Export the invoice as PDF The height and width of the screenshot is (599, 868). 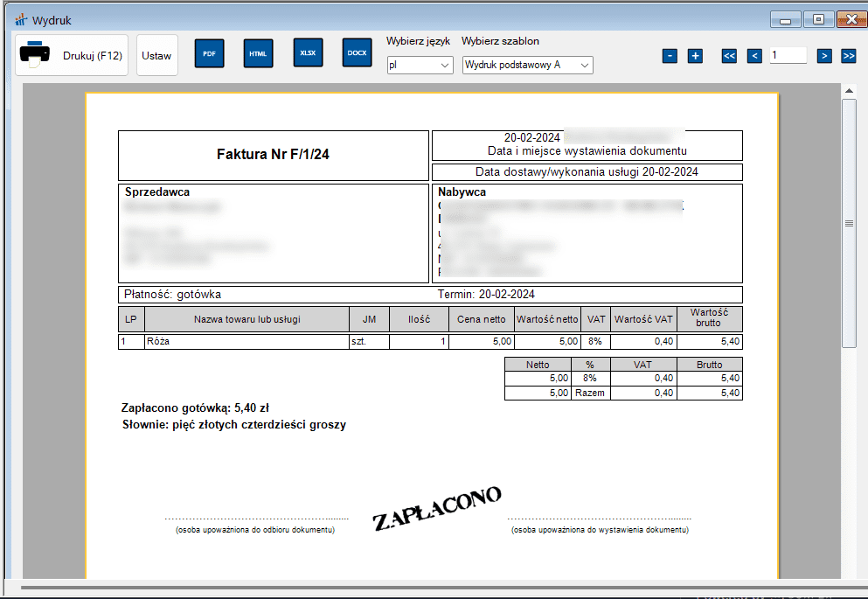point(209,53)
